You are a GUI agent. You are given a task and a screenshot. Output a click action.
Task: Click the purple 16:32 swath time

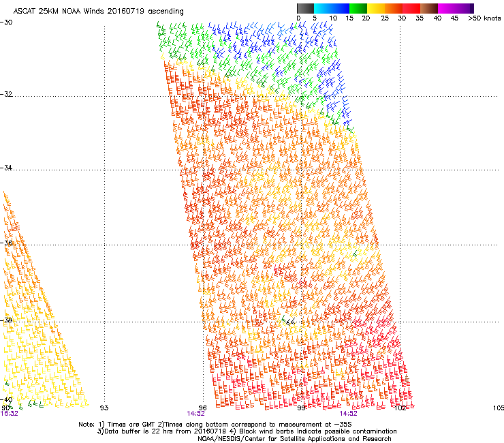[10, 414]
